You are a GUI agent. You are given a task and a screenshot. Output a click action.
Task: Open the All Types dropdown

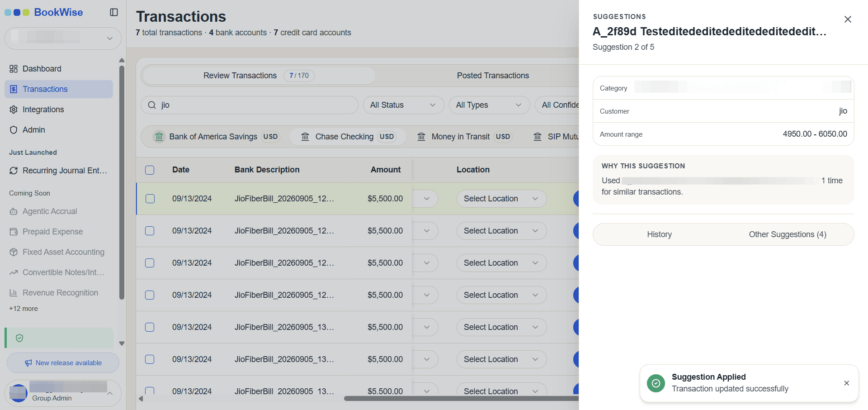[x=489, y=105]
